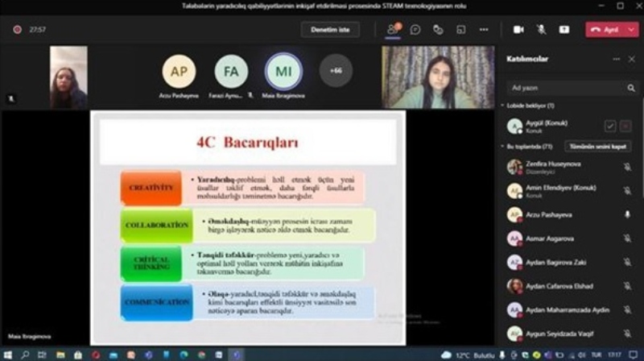Viewport: 644px width, 361px height.
Task: Click 'Denetim iste' request control button
Action: (330, 29)
